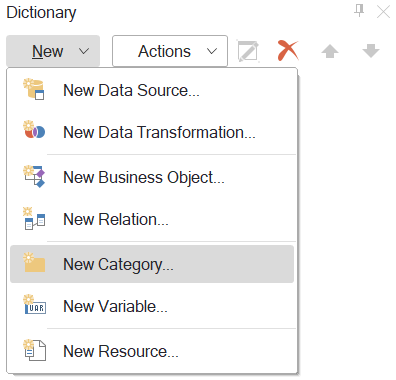Click the move down arrow icon

371,51
